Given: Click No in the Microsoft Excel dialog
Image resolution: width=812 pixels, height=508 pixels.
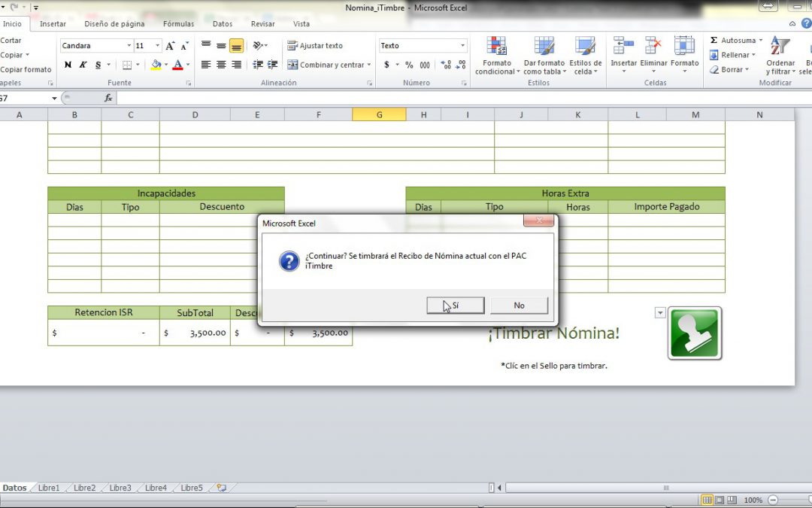Looking at the screenshot, I should [x=519, y=306].
